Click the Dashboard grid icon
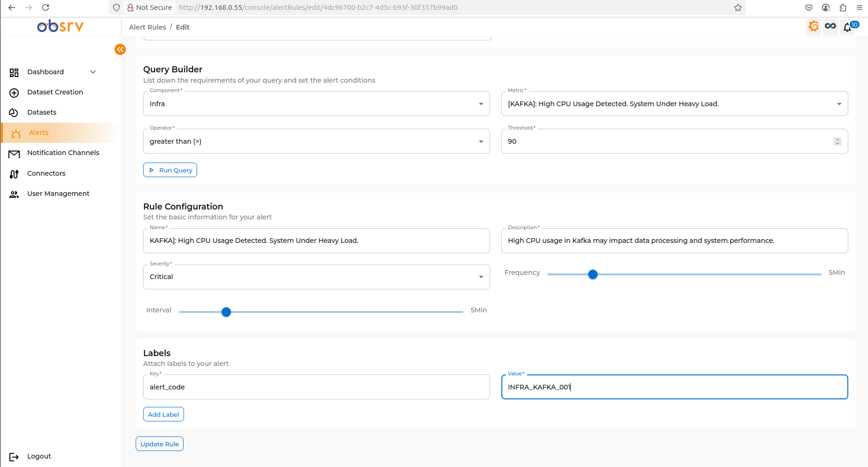Screen dimensions: 868x467 click(x=14, y=72)
